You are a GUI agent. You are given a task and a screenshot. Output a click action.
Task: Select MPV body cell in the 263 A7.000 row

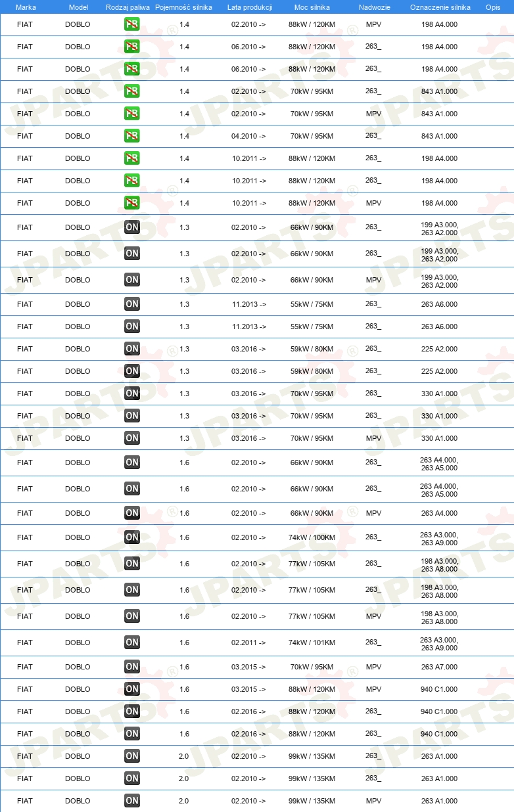pos(373,667)
